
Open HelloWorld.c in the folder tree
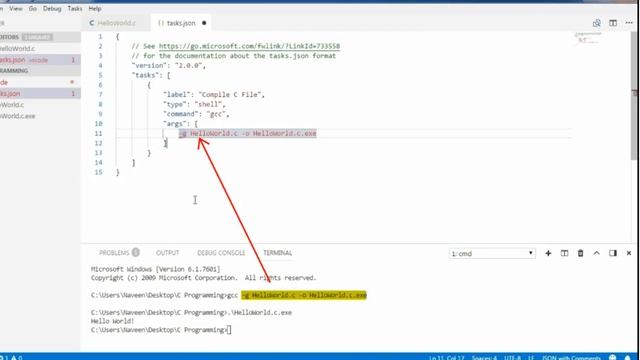coord(40,105)
